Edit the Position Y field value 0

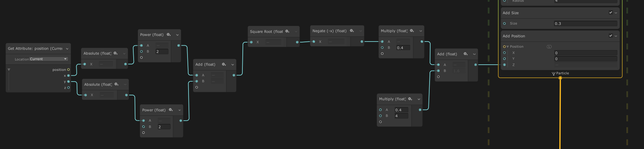pyautogui.click(x=585, y=59)
